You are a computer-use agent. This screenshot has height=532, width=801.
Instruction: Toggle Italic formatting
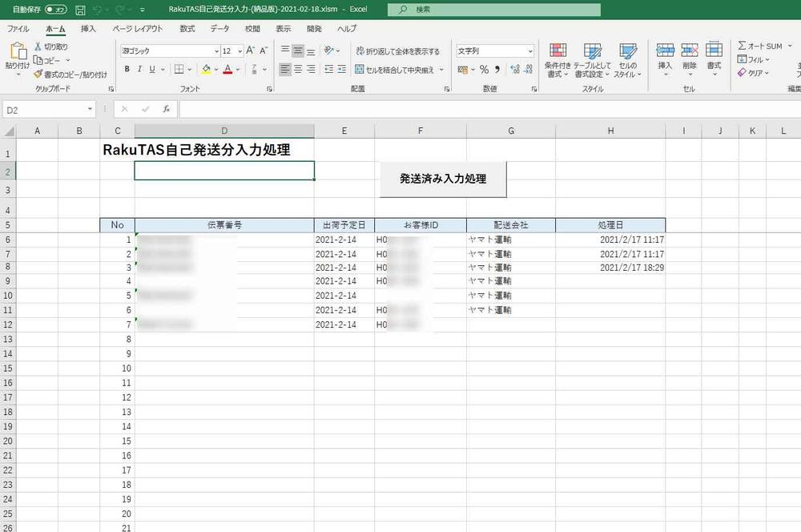pos(139,69)
